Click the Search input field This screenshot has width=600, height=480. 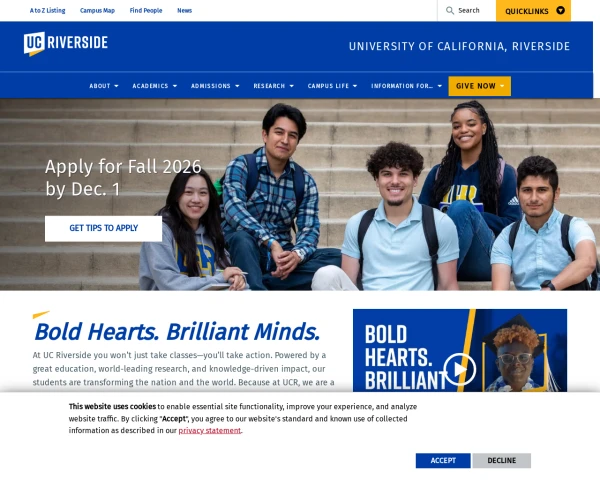click(466, 11)
